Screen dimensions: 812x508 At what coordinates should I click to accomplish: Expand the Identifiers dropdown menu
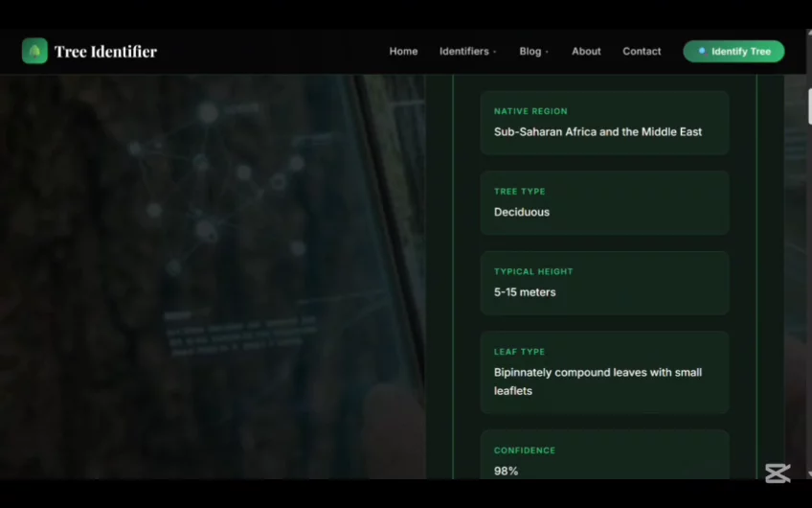click(467, 52)
